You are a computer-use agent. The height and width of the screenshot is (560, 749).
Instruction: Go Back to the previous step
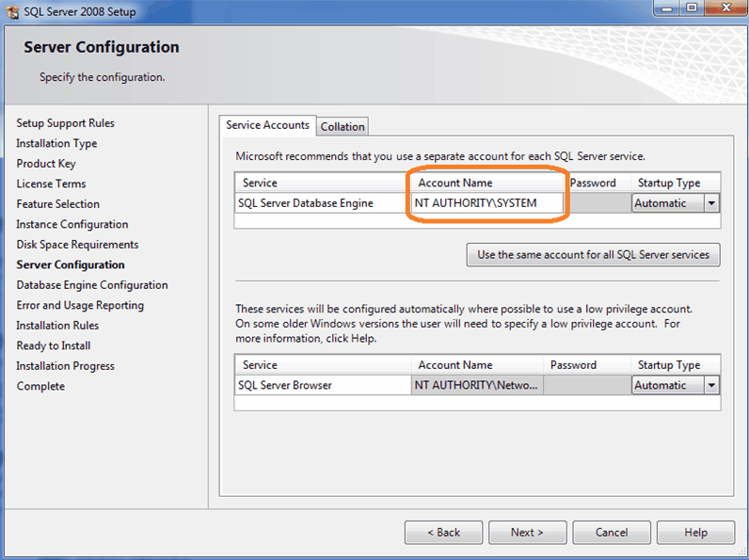(444, 533)
